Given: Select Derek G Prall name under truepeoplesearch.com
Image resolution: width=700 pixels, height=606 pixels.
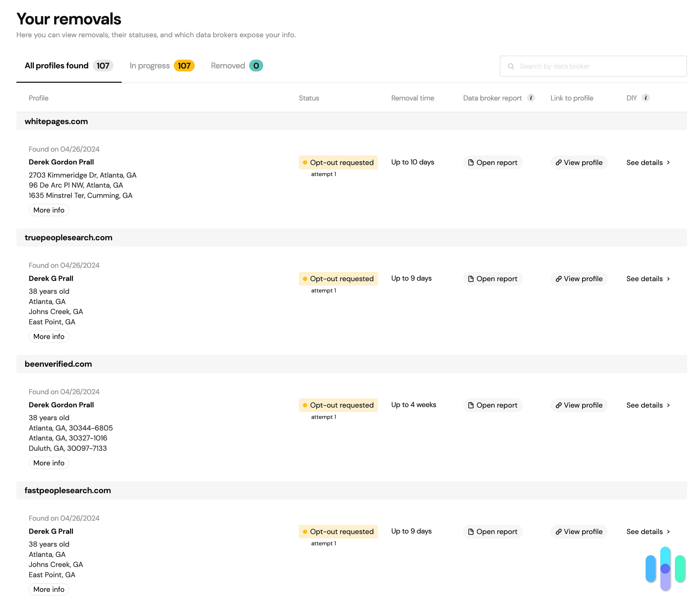Looking at the screenshot, I should click(x=51, y=279).
